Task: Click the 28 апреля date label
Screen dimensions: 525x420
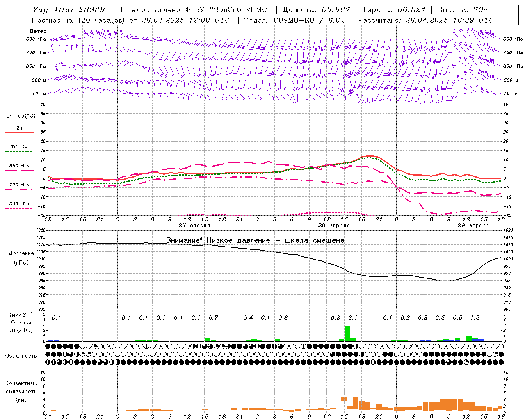Action: [334, 226]
